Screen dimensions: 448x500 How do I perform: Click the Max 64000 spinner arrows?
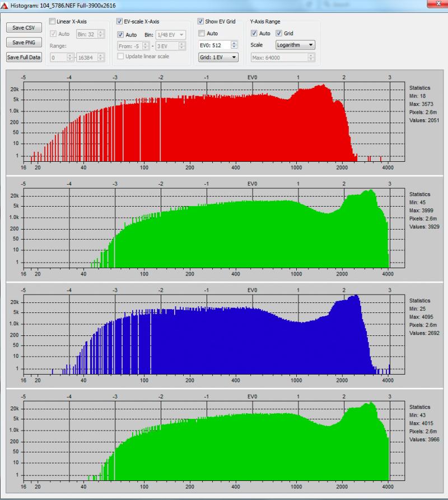click(x=311, y=58)
